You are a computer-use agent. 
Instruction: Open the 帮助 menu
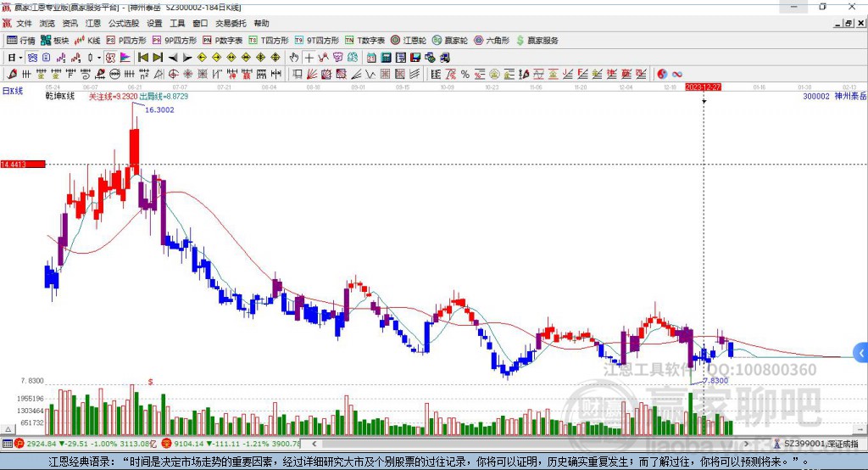(x=261, y=23)
